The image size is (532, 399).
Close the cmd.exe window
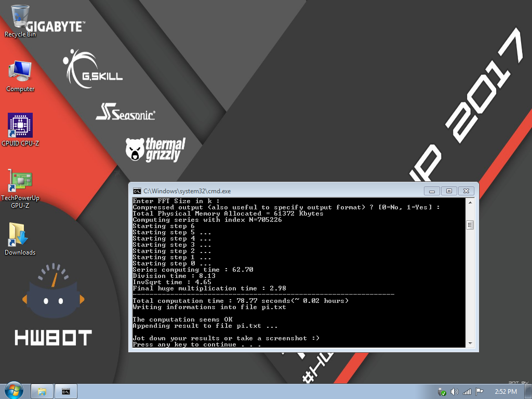coord(466,191)
